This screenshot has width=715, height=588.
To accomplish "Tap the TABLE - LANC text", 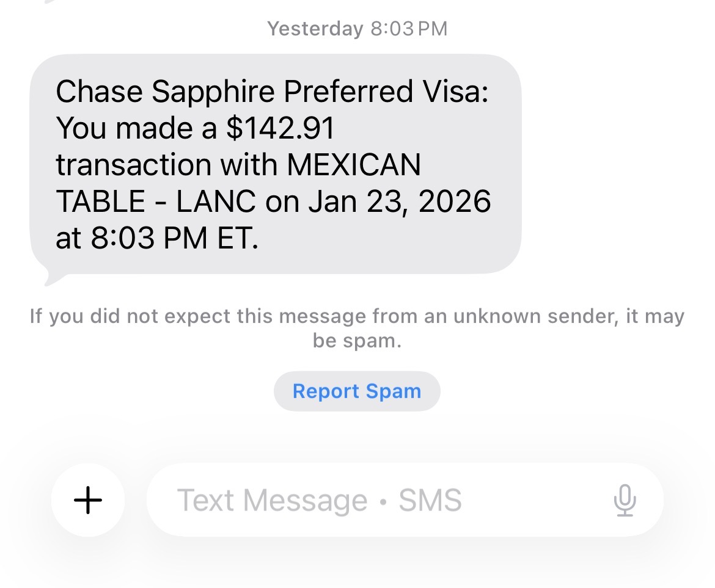I will coord(155,201).
